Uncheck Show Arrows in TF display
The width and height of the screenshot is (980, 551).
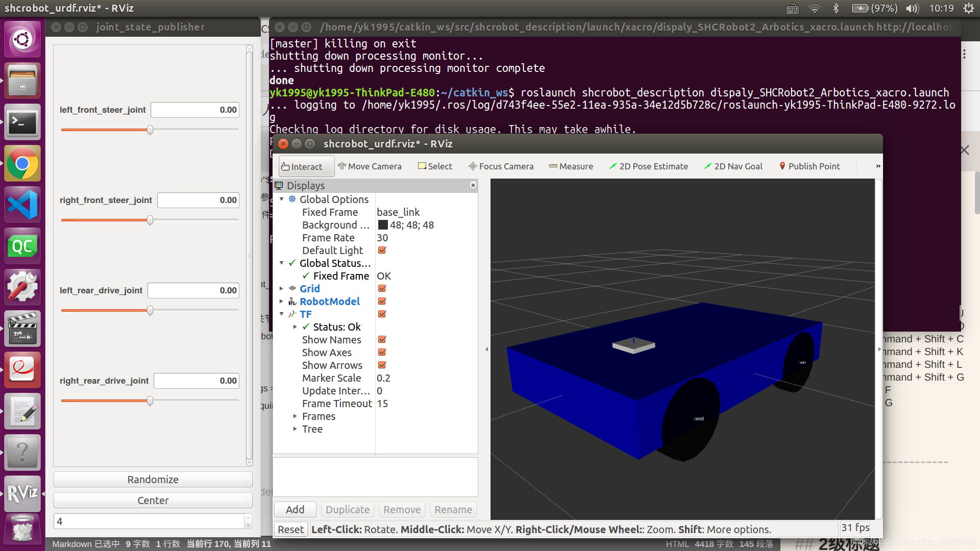tap(382, 365)
